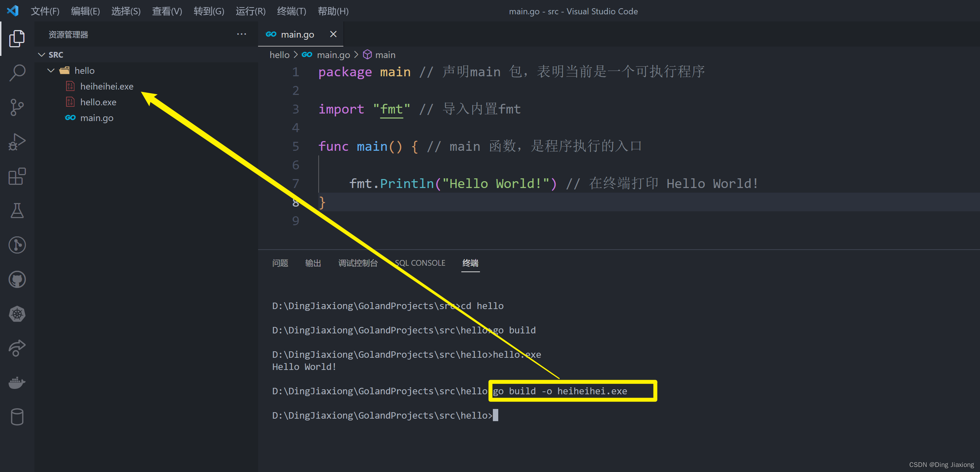
Task: Open the 文件(F) menu
Action: pos(45,11)
